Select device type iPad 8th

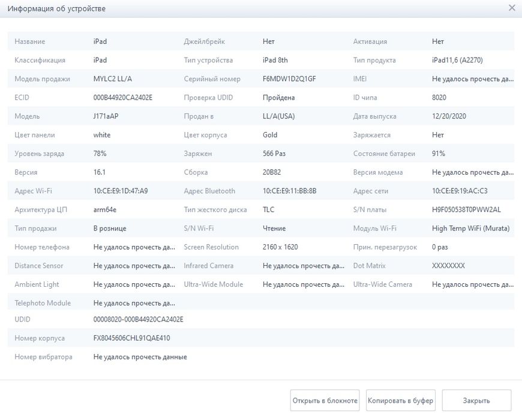click(275, 60)
